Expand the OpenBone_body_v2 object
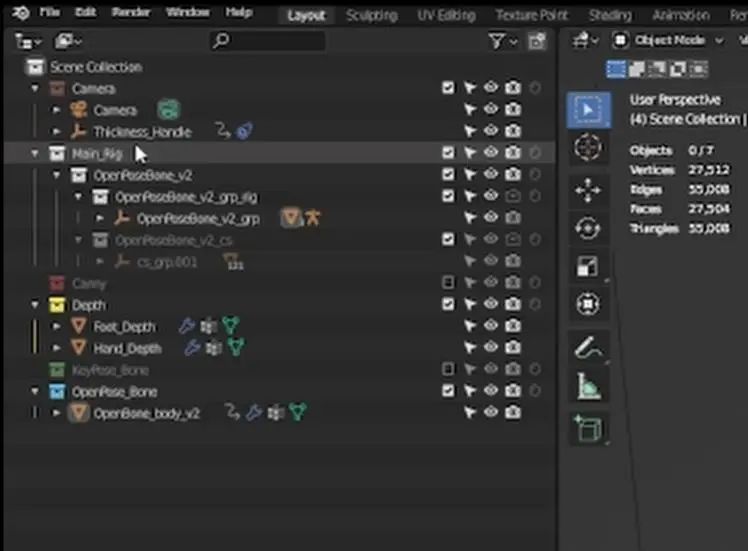The height and width of the screenshot is (551, 748). pos(56,413)
